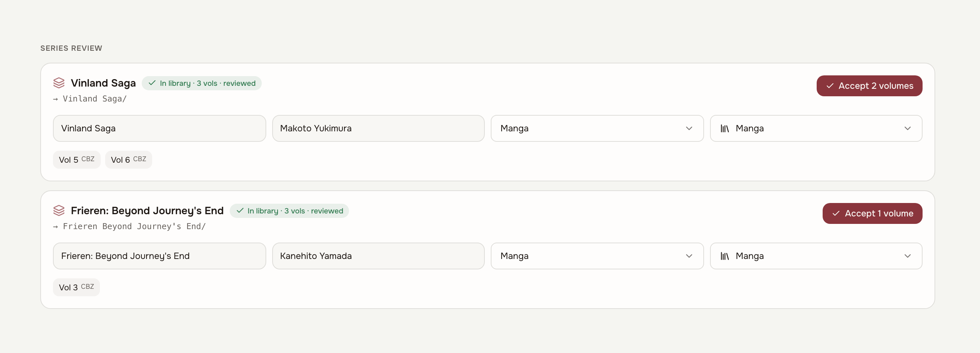This screenshot has width=980, height=353.
Task: Edit the Makoto Yukimura author field
Action: pyautogui.click(x=378, y=128)
